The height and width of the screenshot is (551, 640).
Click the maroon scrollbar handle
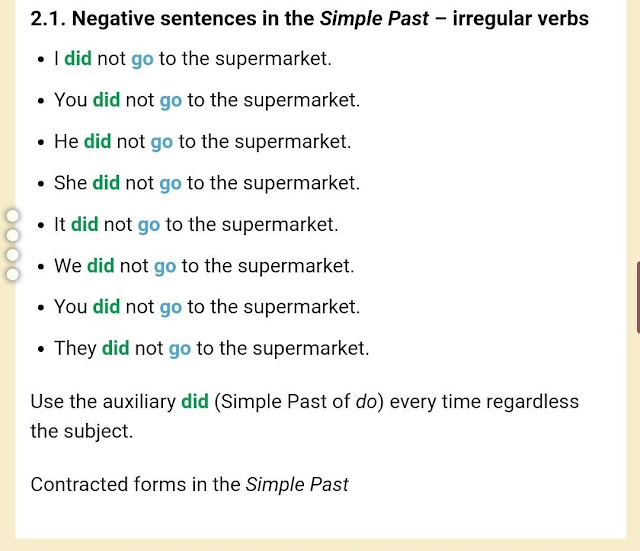point(637,295)
